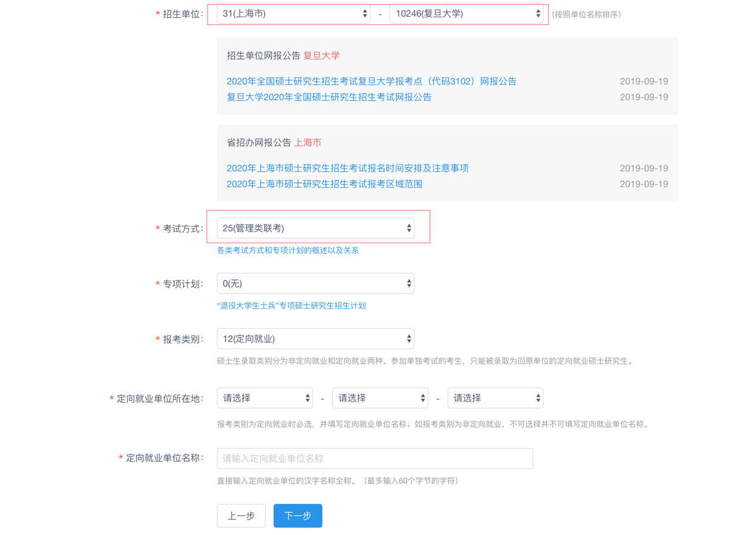Open 上海市硕士研究生招生考试报名时间安排及注意事项 link
The height and width of the screenshot is (535, 756).
coord(347,169)
